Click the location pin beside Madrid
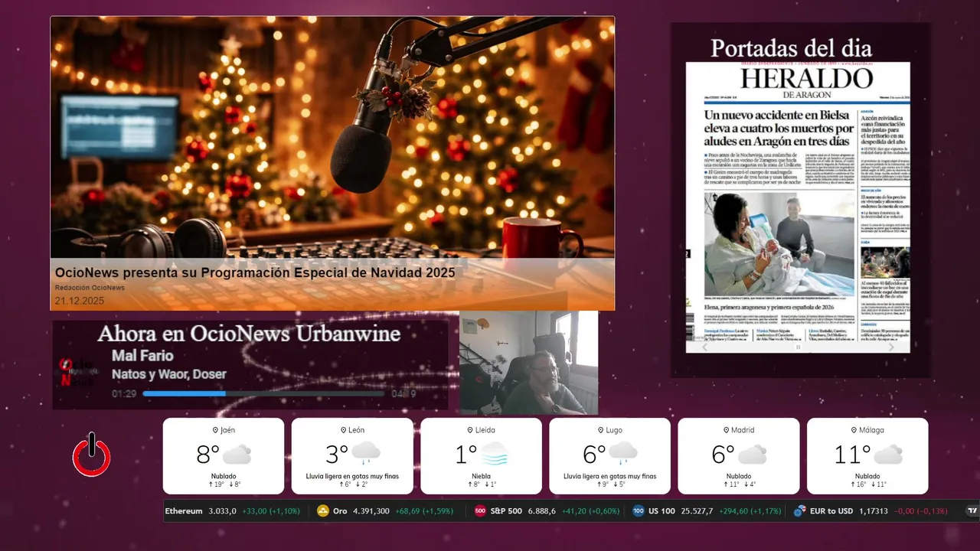The height and width of the screenshot is (551, 980). point(726,430)
